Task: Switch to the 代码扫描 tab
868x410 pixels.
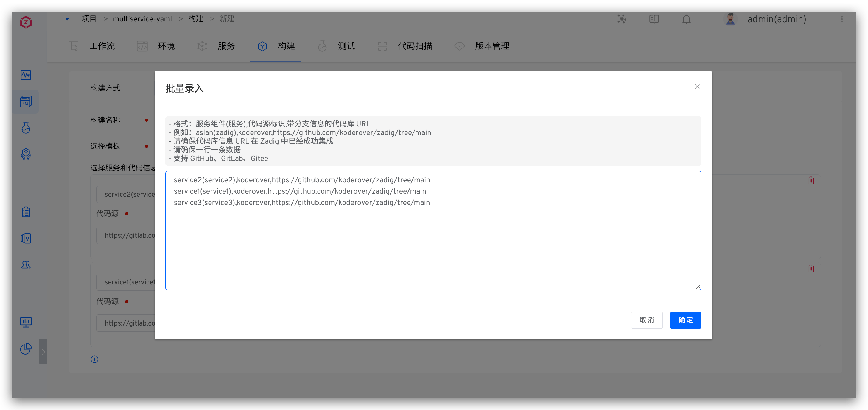Action: [x=414, y=46]
